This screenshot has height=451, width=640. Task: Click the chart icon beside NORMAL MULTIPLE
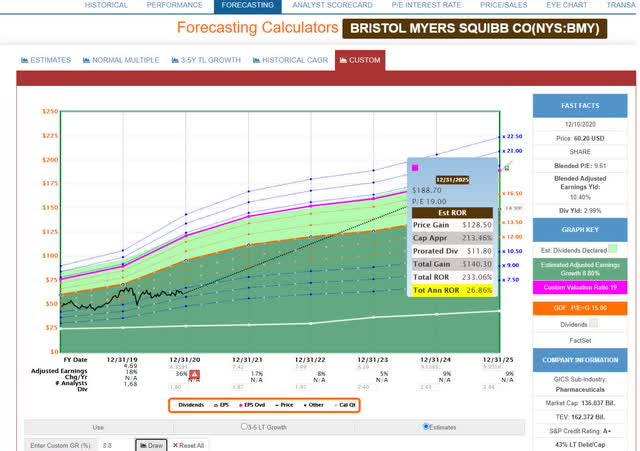[86, 60]
